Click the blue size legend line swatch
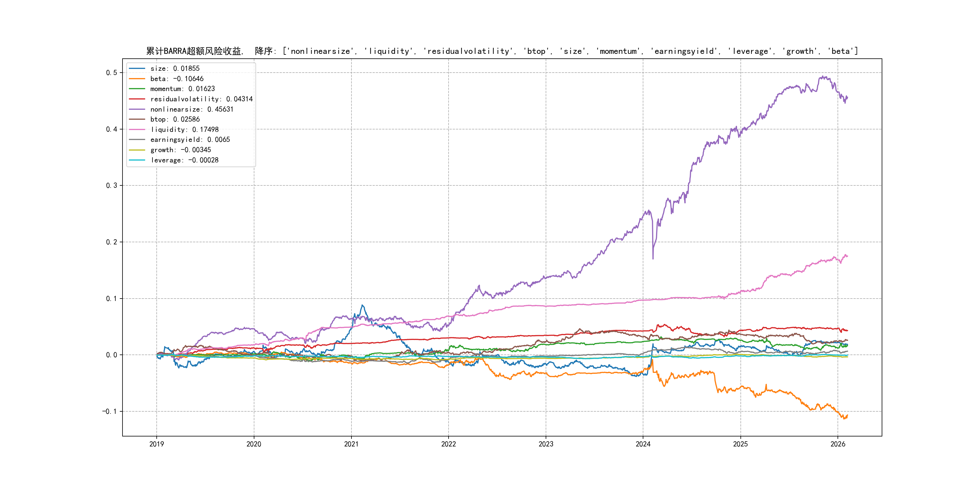This screenshot has height=490, width=980. click(137, 68)
